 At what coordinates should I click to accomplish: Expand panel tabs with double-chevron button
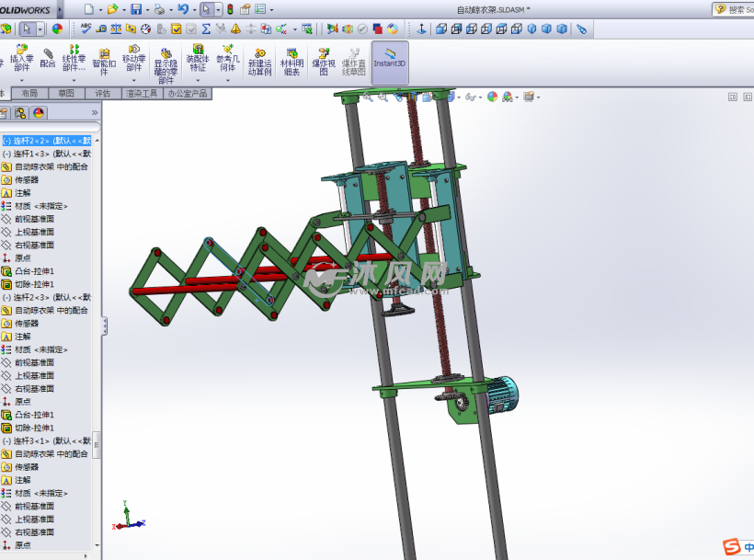point(94,113)
